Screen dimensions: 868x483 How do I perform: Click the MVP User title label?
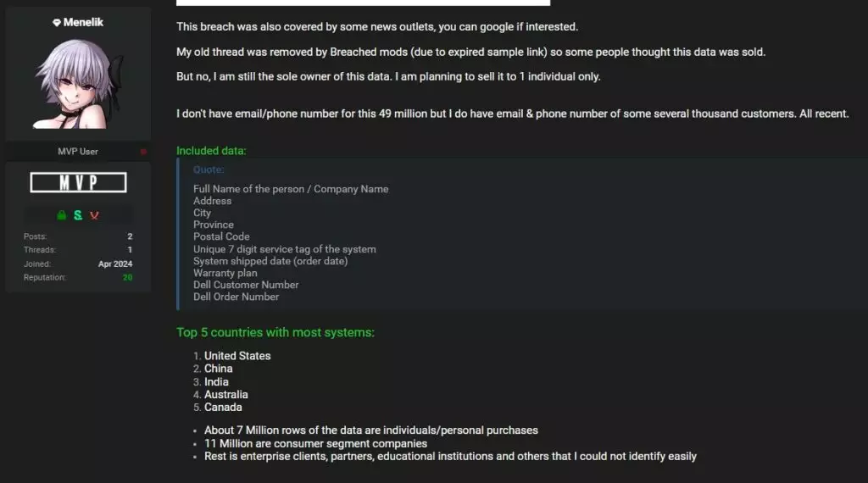[78, 152]
